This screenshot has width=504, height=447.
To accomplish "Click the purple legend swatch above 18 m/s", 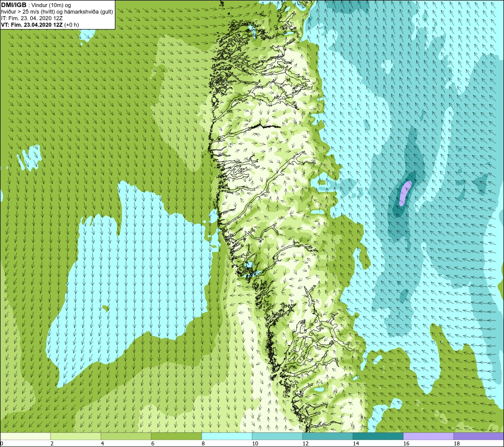I will pyautogui.click(x=479, y=436).
